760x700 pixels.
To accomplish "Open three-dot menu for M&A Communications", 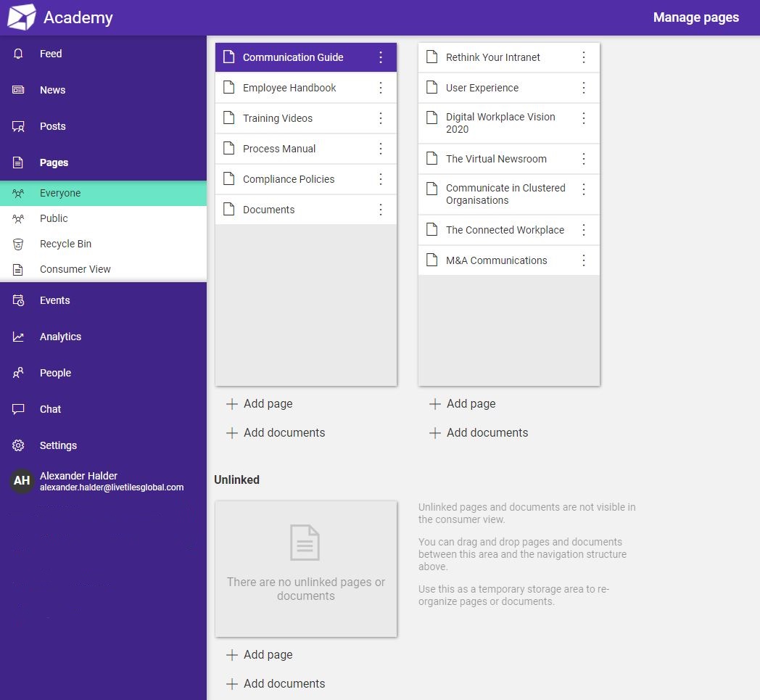I will (584, 260).
